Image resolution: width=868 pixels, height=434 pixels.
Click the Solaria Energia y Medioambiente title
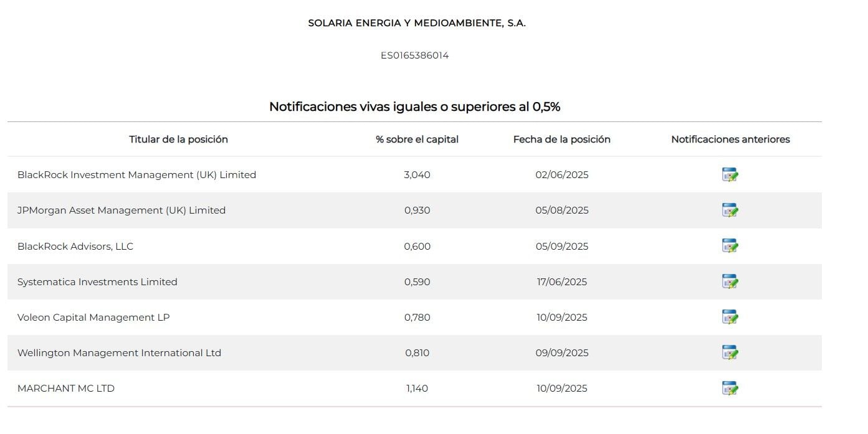point(417,23)
